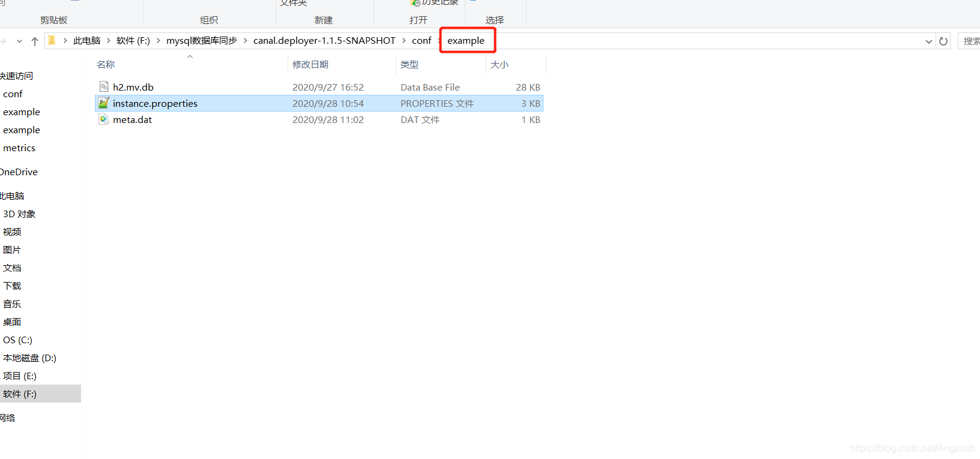Image resolution: width=980 pixels, height=459 pixels.
Task: Sort by 名称 column header
Action: [x=106, y=64]
